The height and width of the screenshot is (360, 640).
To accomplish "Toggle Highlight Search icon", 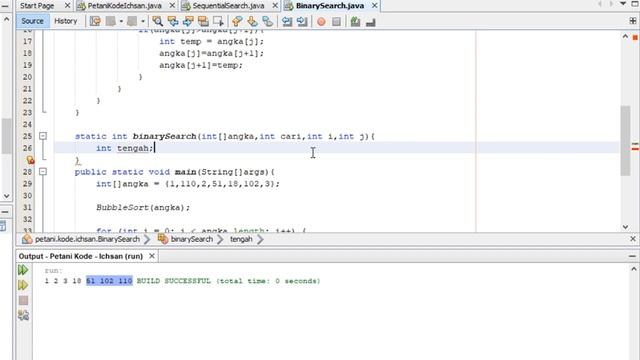I will 203,21.
